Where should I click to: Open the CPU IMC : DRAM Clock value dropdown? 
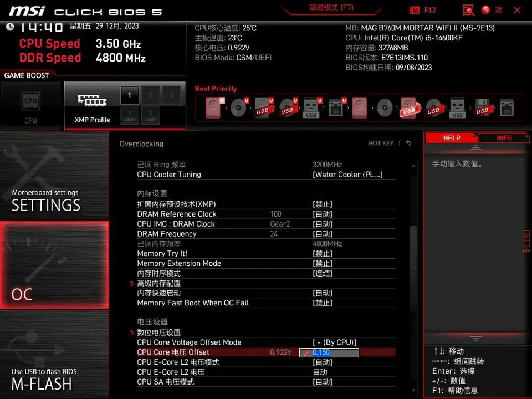coord(323,224)
